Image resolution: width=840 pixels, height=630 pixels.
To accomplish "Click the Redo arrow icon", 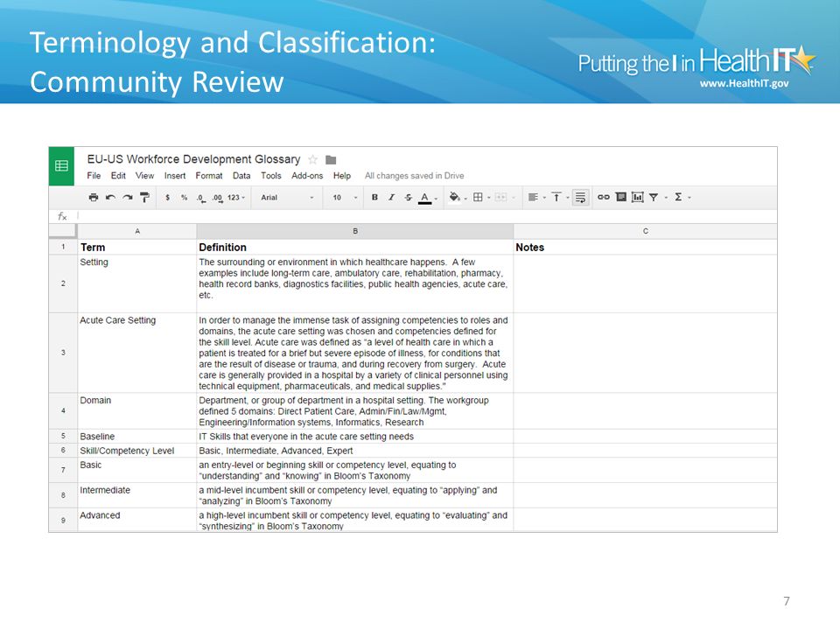I will pos(127,197).
